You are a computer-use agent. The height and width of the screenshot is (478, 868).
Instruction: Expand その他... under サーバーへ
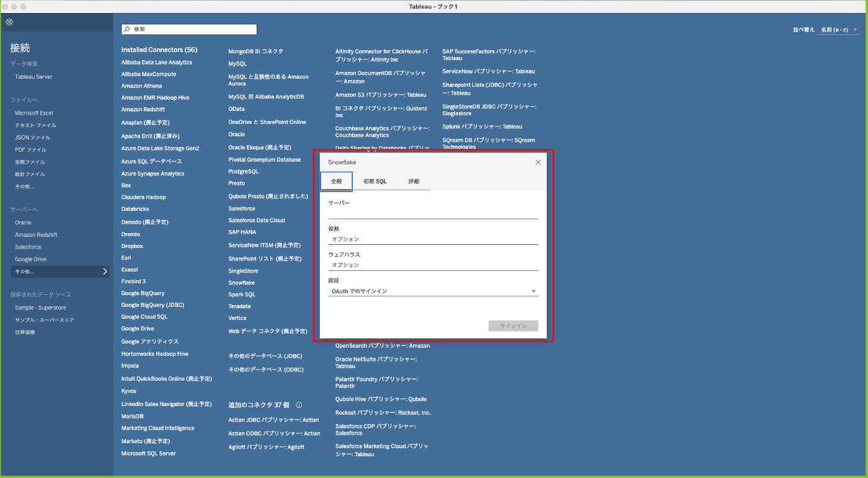pos(60,272)
